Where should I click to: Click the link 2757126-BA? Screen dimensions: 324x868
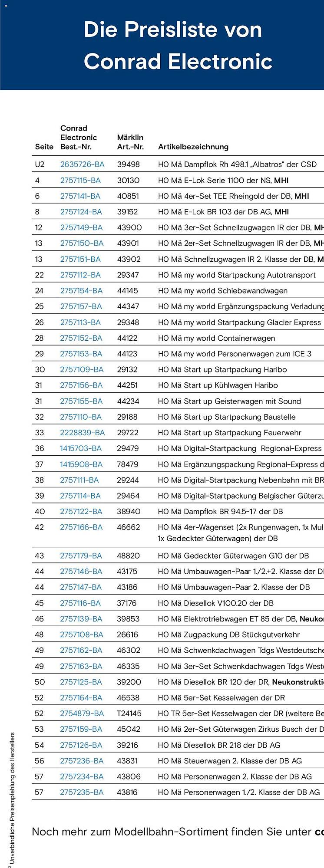(x=81, y=745)
